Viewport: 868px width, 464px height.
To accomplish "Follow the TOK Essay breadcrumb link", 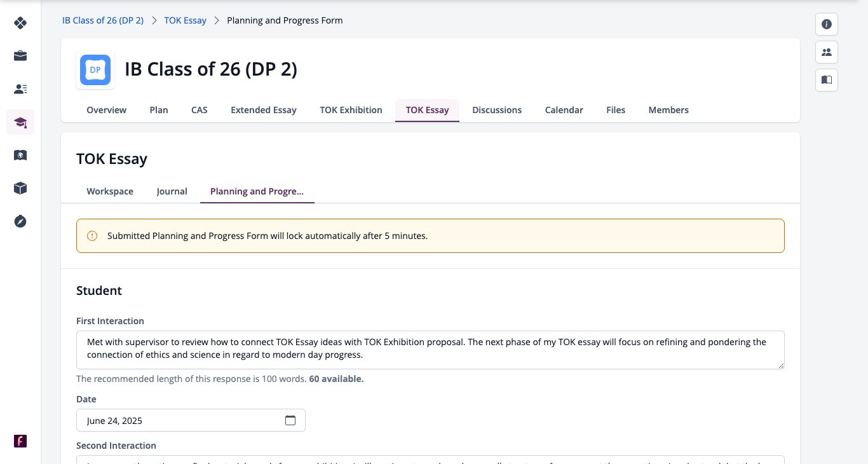I will (186, 20).
